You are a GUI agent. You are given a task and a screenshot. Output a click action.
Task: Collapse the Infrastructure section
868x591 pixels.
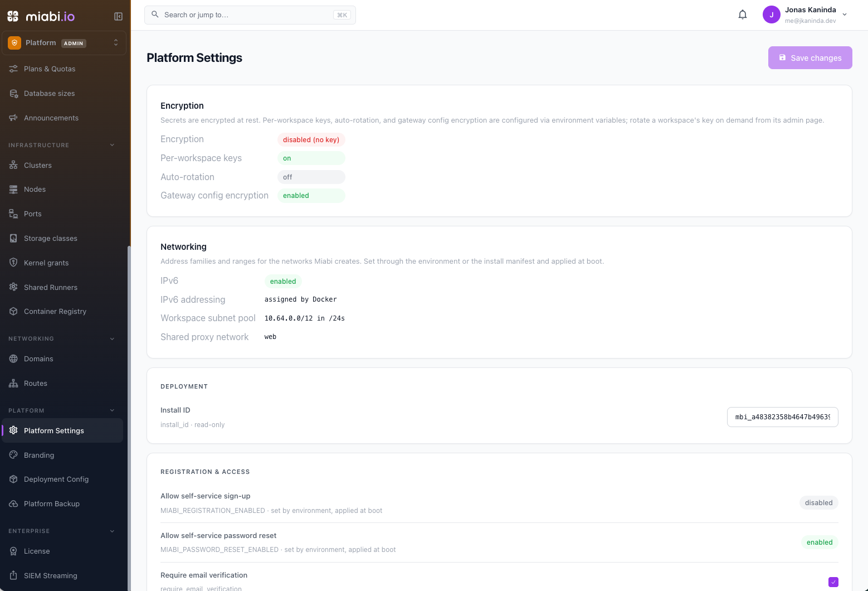(112, 145)
